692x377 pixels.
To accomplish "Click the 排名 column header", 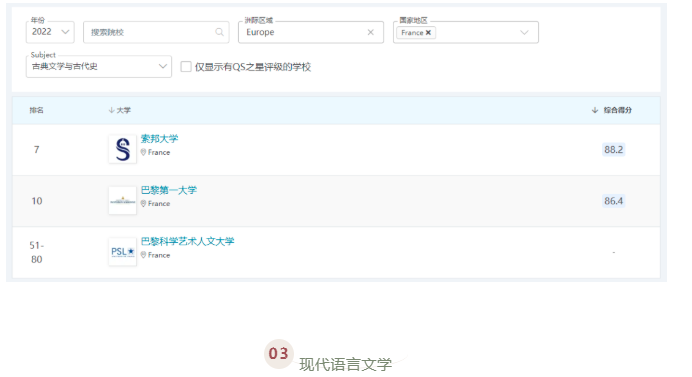I will (37, 110).
